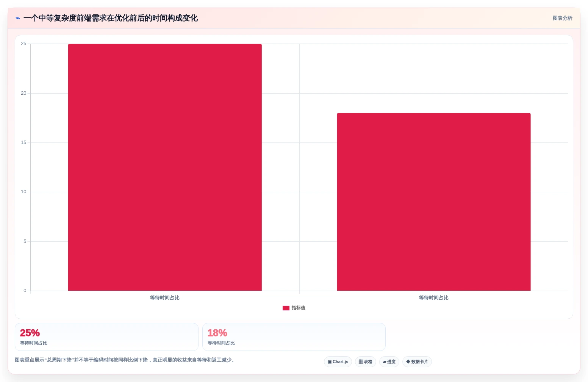The height and width of the screenshot is (382, 588).
Task: Select the 25% data card
Action: pos(106,337)
